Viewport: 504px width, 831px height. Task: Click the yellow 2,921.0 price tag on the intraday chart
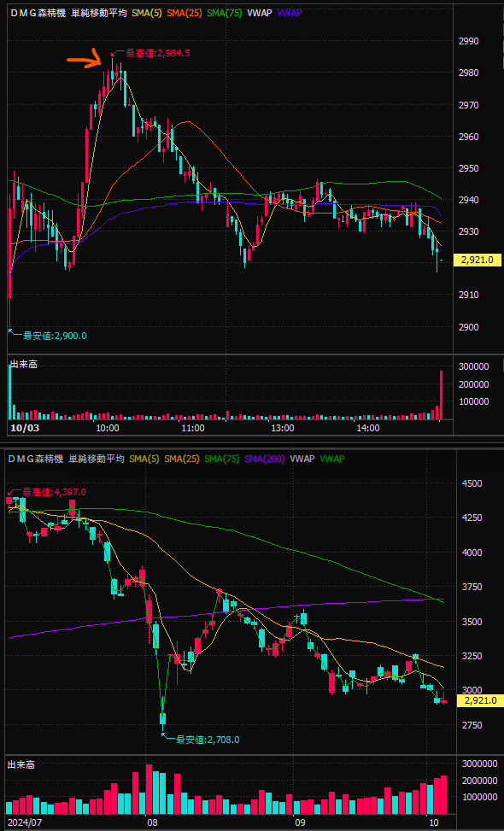pos(478,260)
